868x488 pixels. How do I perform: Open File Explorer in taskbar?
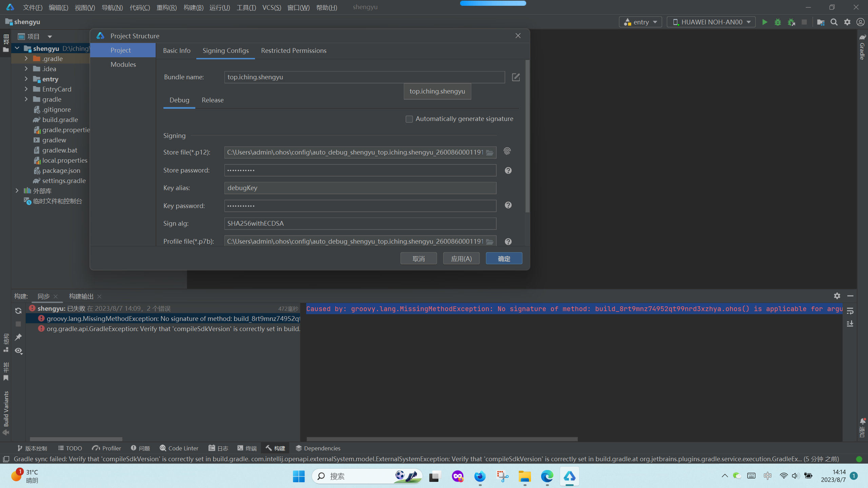tap(525, 476)
